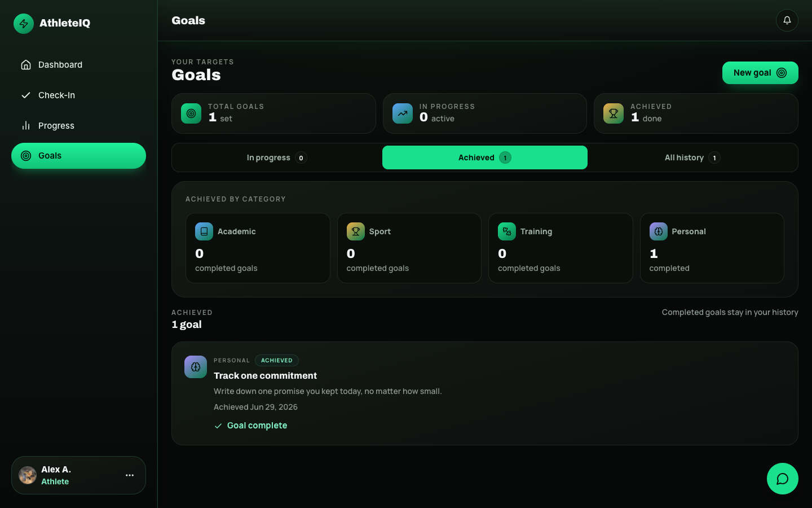
Task: Click the Achieved 1 done card
Action: tap(696, 113)
